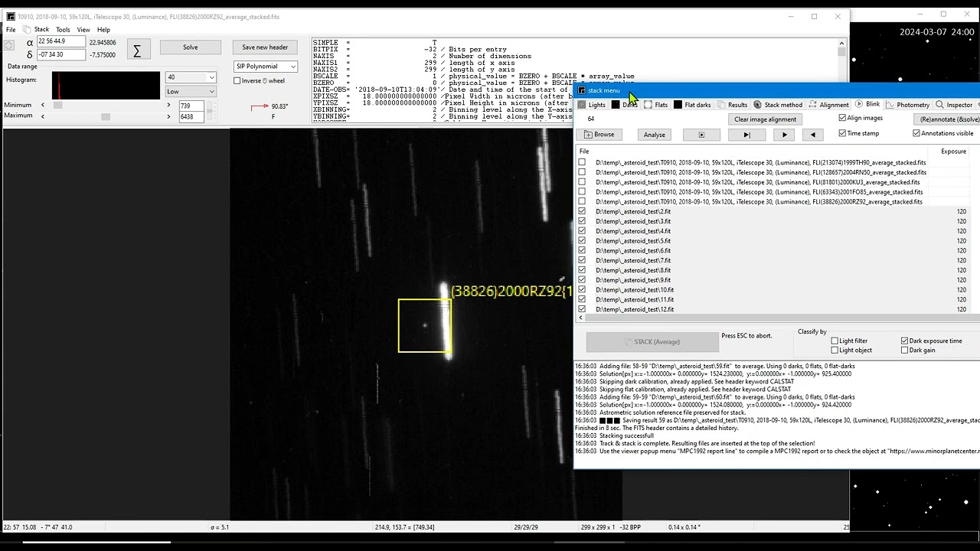980x551 pixels.
Task: Click the Analyse button
Action: [655, 135]
